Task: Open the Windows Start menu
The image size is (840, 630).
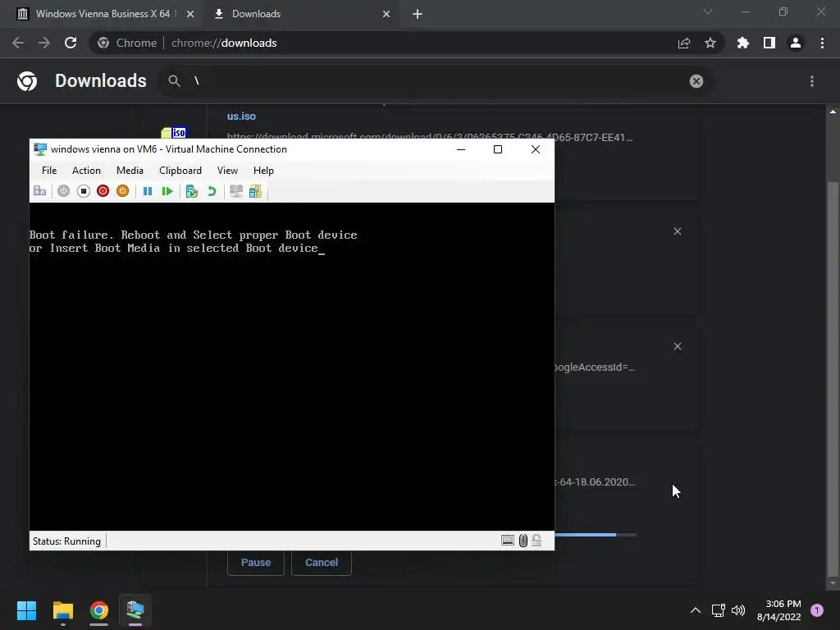Action: coord(26,610)
